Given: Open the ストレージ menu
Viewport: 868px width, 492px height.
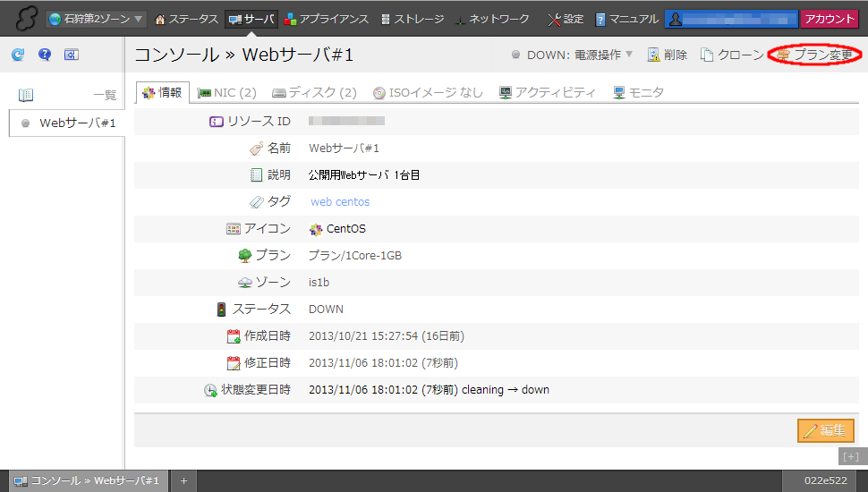Looking at the screenshot, I should point(412,19).
